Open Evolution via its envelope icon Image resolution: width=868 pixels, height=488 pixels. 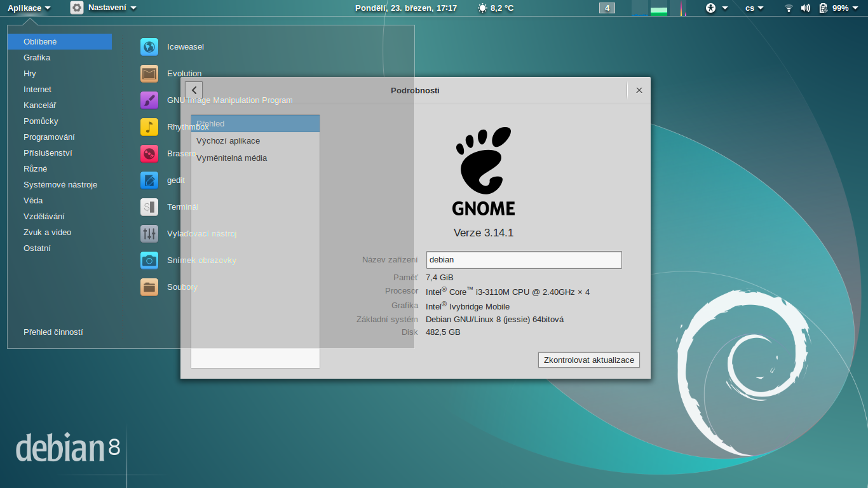[149, 74]
